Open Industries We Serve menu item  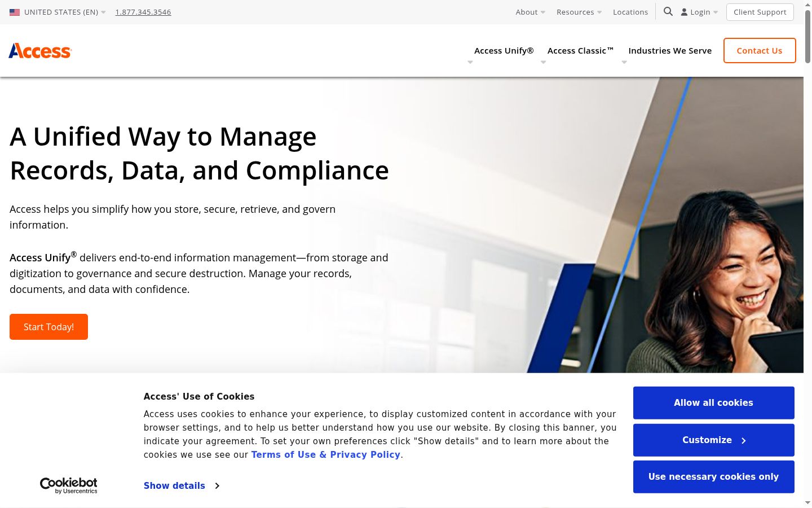670,51
